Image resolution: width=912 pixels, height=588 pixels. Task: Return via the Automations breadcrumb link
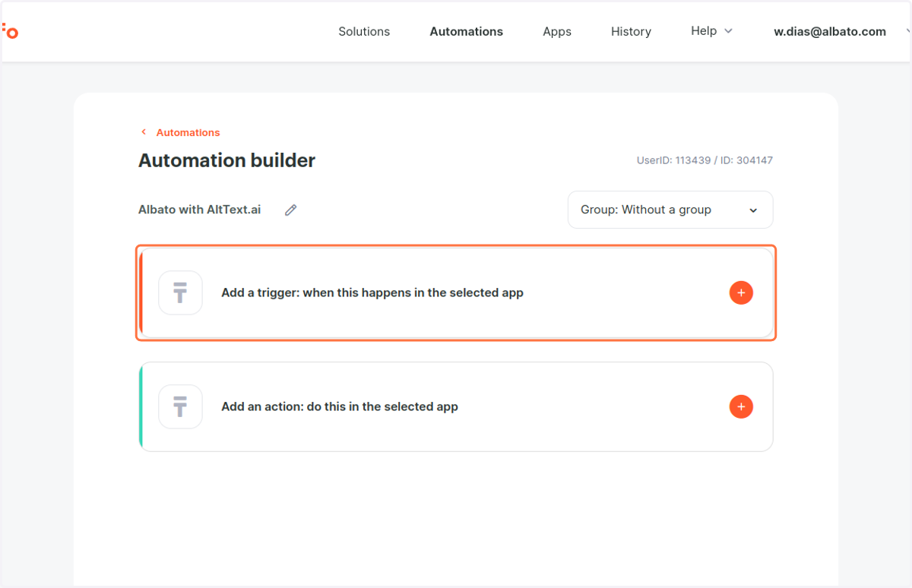click(x=188, y=132)
